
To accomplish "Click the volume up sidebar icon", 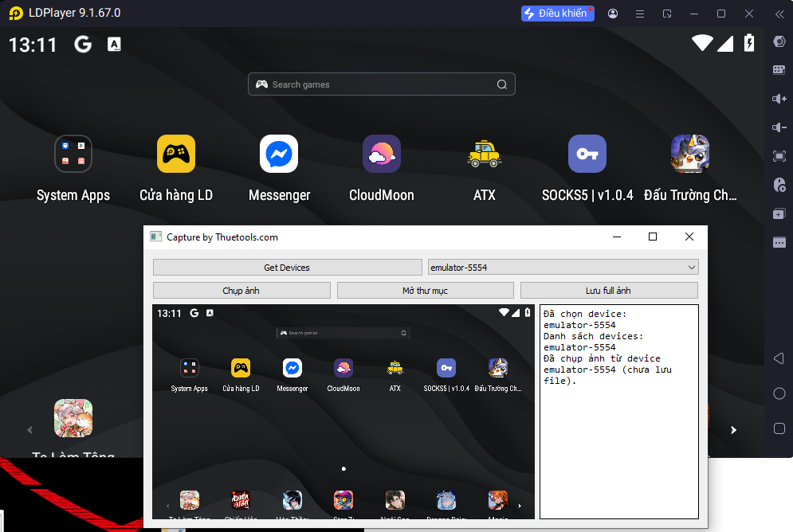I will point(779,99).
